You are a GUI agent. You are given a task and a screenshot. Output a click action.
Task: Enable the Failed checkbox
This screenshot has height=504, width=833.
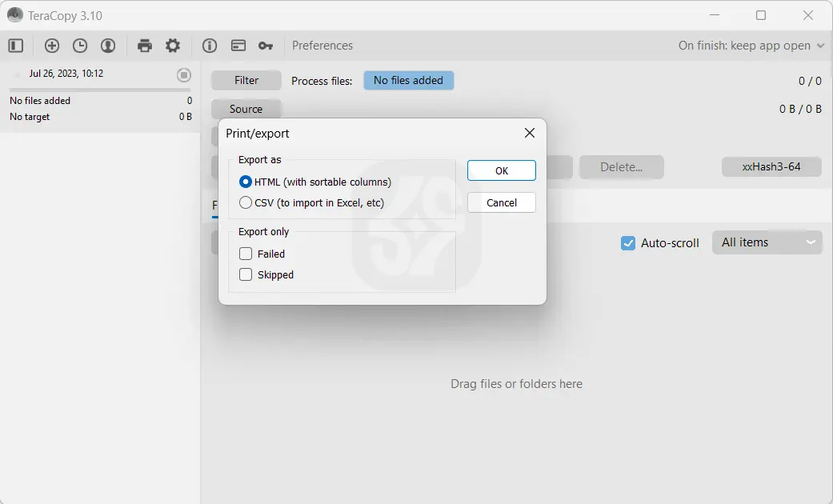[x=246, y=254]
